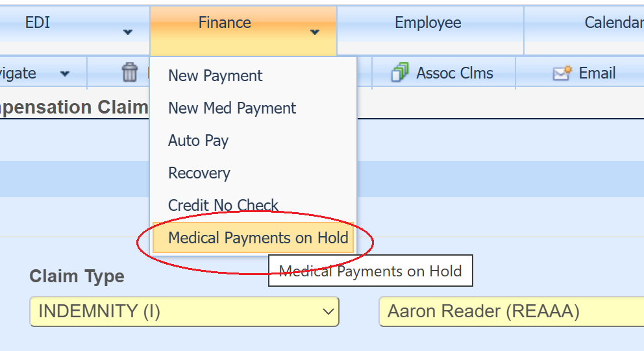Select the Finance tab
Image resolution: width=644 pixels, height=351 pixels.
[225, 23]
